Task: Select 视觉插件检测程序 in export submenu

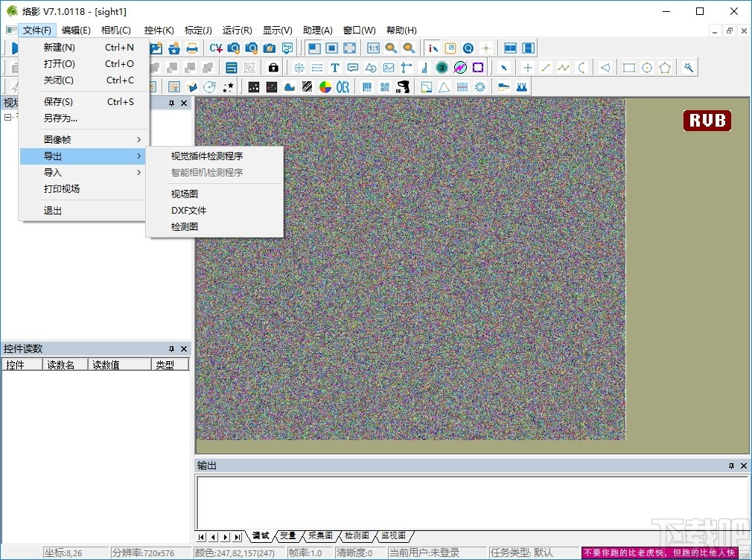Action: coord(214,156)
